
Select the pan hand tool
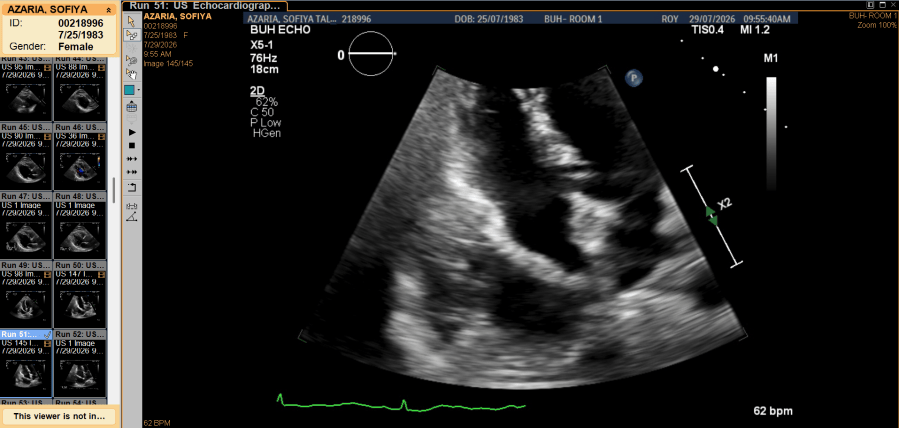(131, 74)
